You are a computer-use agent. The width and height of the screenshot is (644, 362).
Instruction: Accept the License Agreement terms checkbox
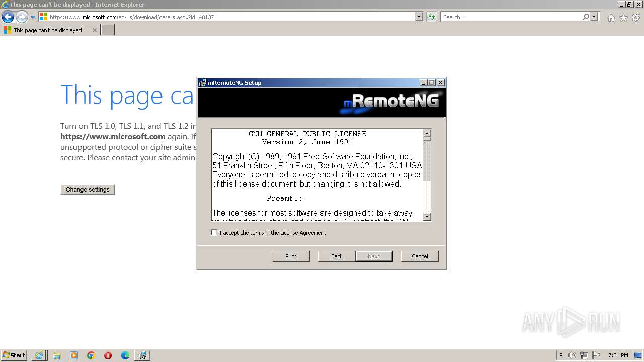click(214, 233)
